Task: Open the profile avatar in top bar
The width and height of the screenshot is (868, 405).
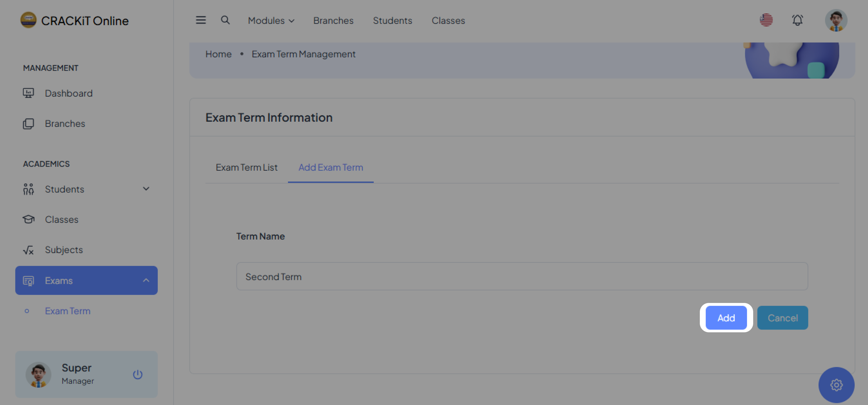Action: pyautogui.click(x=836, y=20)
